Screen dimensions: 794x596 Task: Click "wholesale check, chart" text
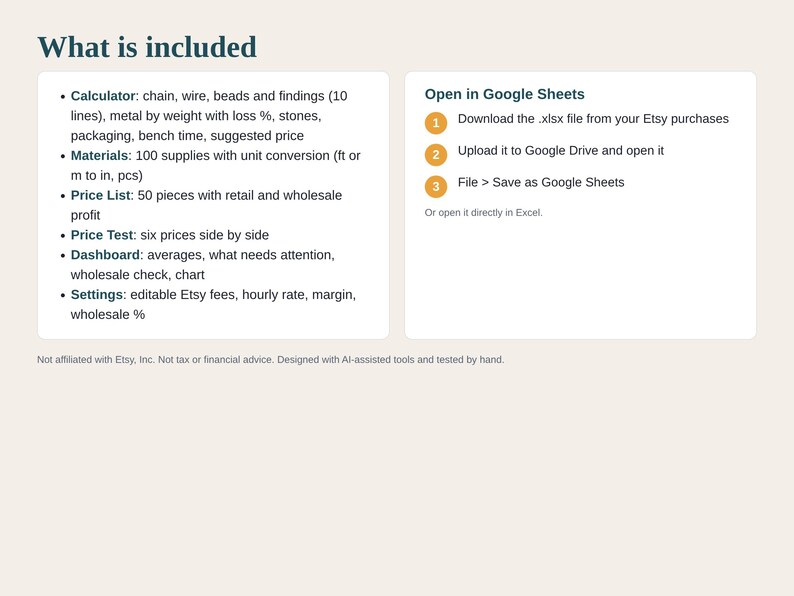[x=138, y=275]
